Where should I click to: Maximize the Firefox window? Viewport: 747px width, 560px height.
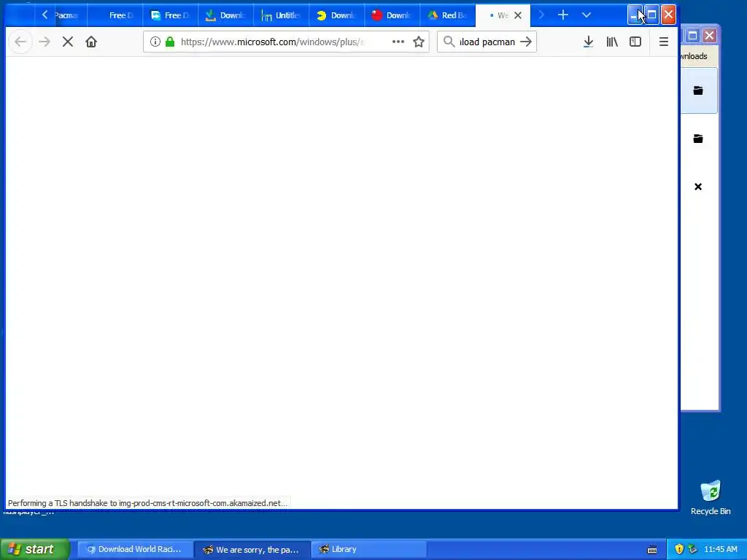(x=651, y=15)
